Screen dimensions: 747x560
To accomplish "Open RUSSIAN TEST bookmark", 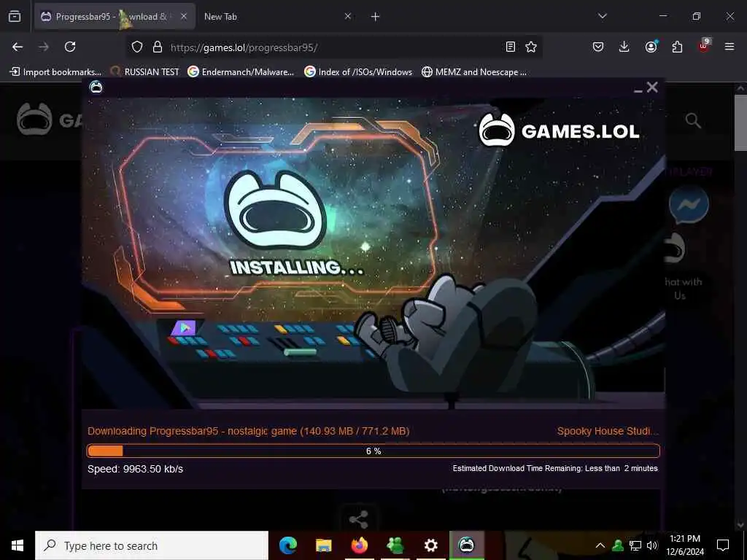I will 145,72.
